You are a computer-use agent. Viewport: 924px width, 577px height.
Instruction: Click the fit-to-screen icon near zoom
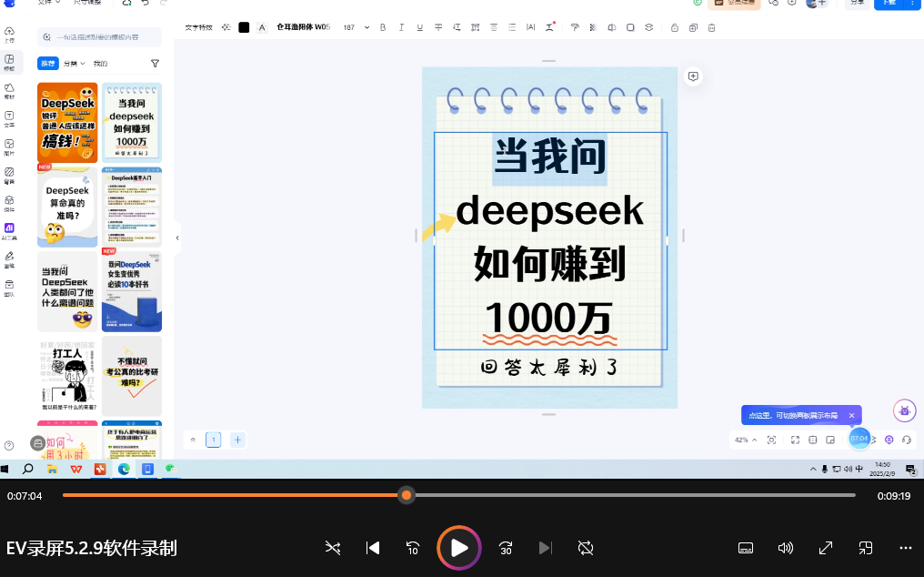pyautogui.click(x=771, y=440)
